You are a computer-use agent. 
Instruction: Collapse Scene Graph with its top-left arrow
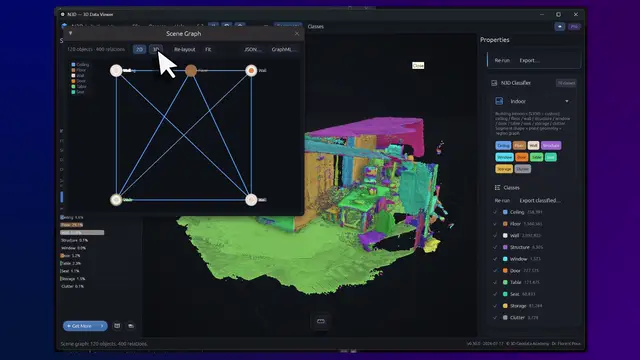point(71,33)
